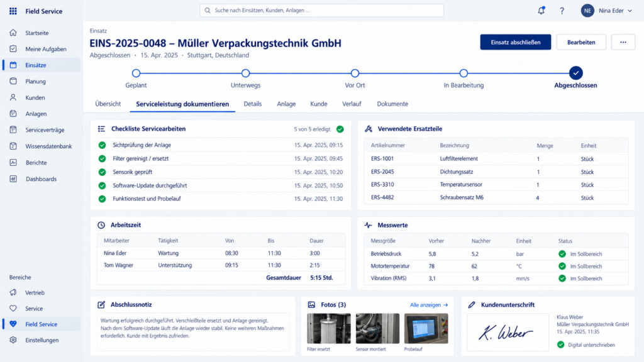Image resolution: width=644 pixels, height=362 pixels.
Task: Click the Vibration (RMS) Im Sollbereich status icon
Action: [x=562, y=278]
